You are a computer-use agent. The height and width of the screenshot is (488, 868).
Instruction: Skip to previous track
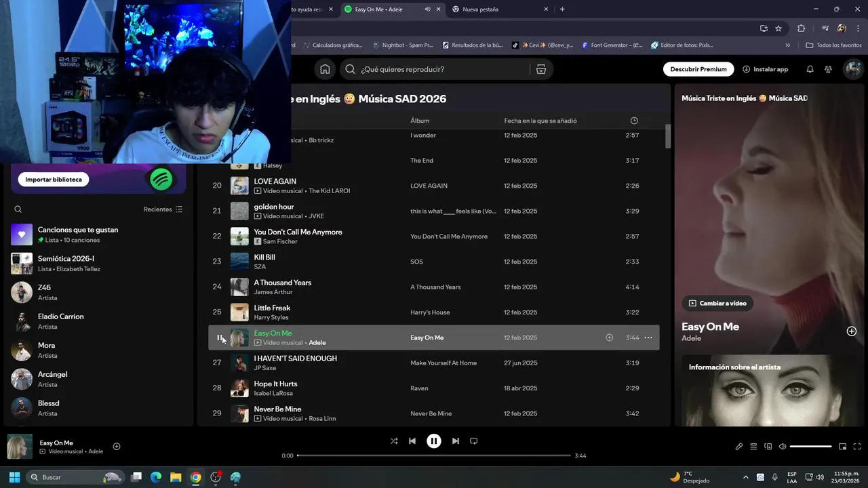(x=412, y=441)
